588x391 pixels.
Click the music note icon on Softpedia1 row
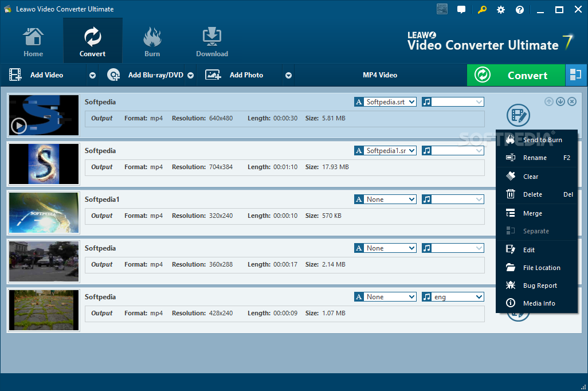pyautogui.click(x=426, y=200)
